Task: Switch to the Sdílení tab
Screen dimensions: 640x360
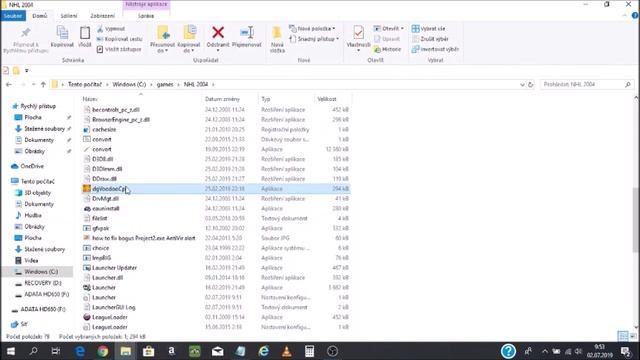Action: [69, 16]
